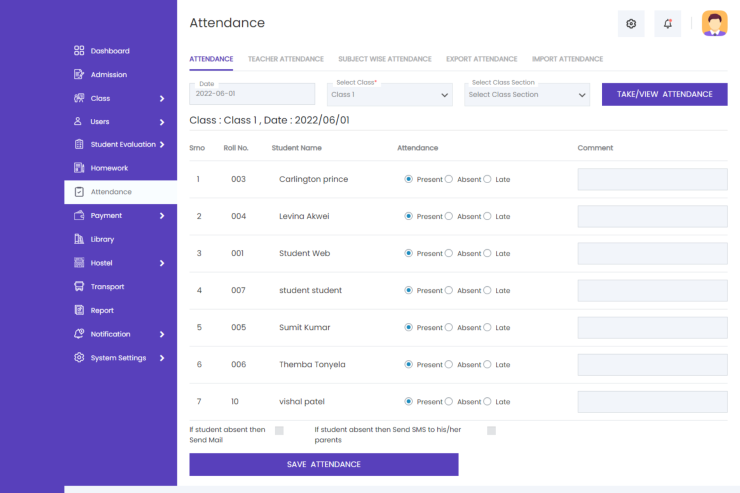Click the Save Attendance button
The image size is (740, 493).
click(x=324, y=464)
